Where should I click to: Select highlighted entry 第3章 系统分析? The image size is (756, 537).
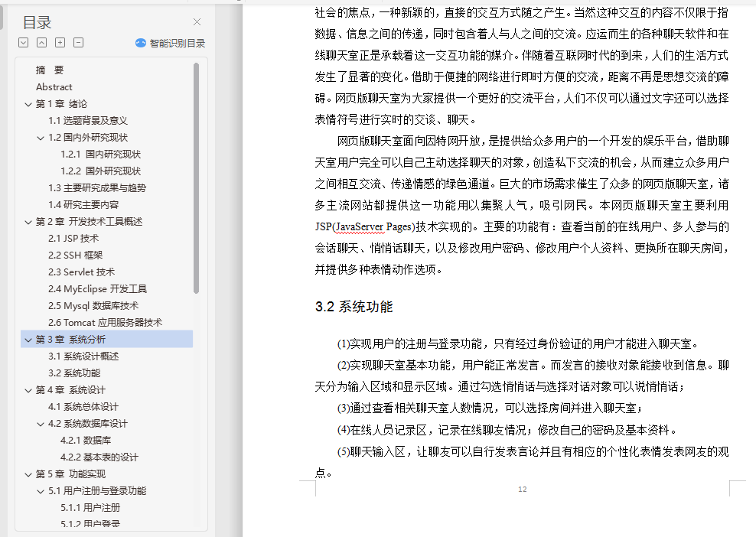tap(106, 340)
